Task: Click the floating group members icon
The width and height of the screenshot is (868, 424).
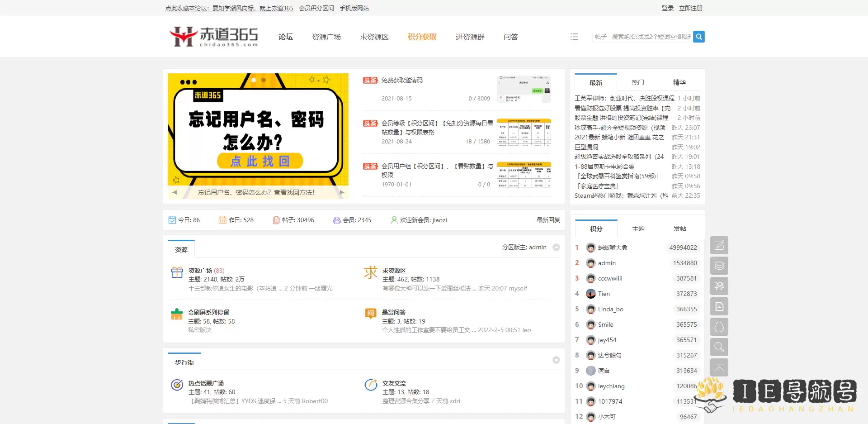Action: pyautogui.click(x=719, y=286)
